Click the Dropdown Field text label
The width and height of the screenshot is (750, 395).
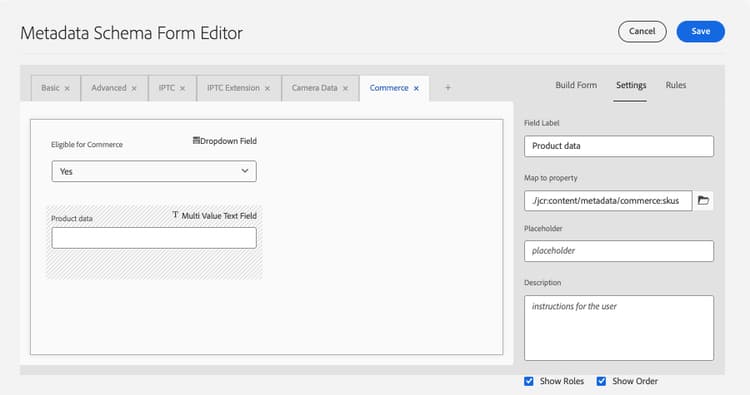[x=229, y=141]
